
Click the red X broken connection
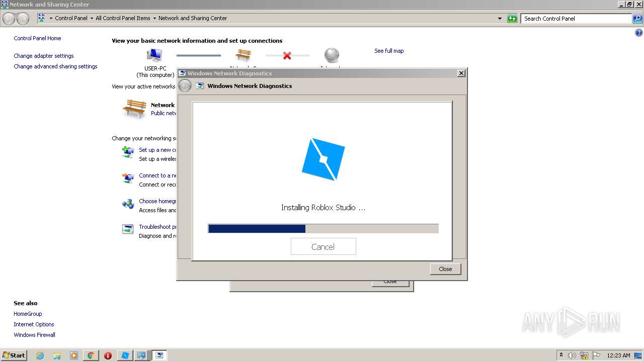tap(287, 55)
